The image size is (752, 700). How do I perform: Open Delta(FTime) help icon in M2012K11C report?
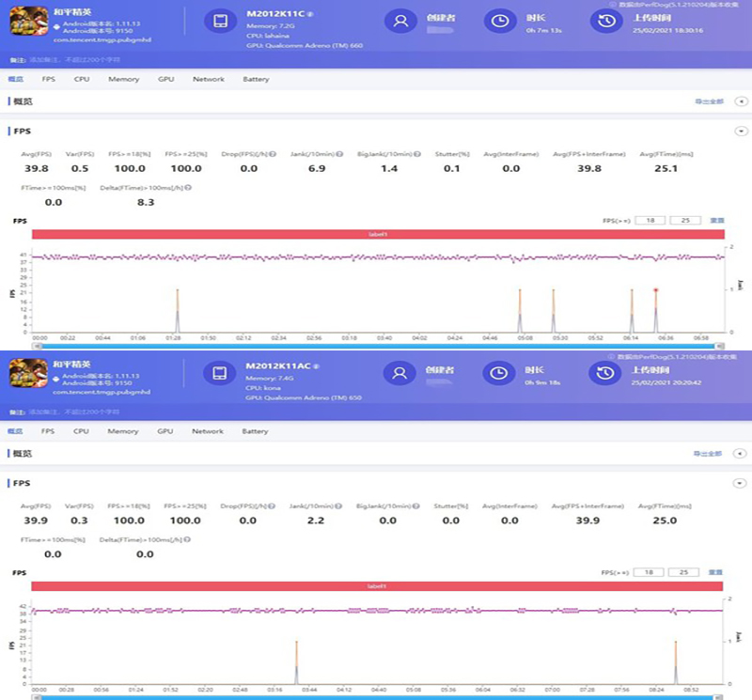point(188,188)
